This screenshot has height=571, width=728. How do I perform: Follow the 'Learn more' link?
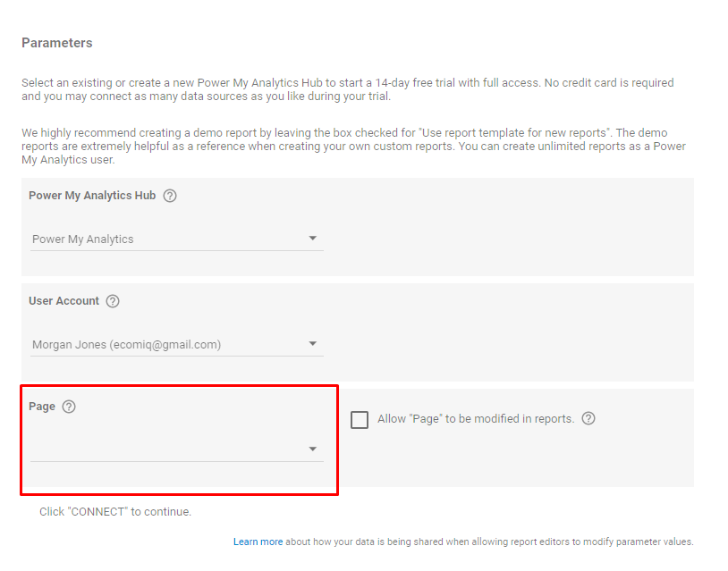[x=258, y=542]
